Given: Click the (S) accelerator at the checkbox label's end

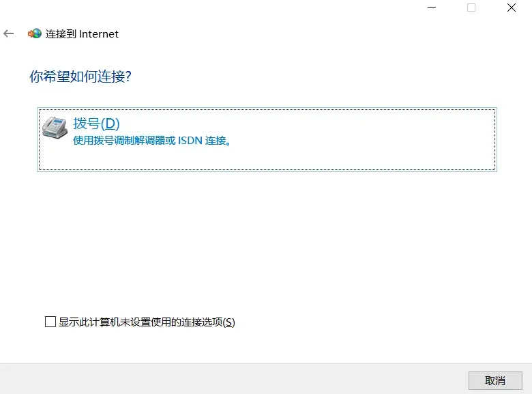Looking at the screenshot, I should pyautogui.click(x=229, y=322).
